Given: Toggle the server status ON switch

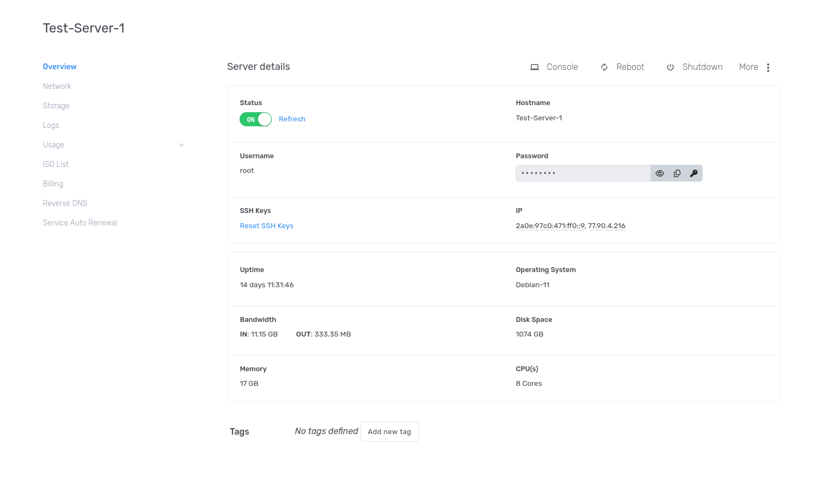Looking at the screenshot, I should click(x=255, y=119).
